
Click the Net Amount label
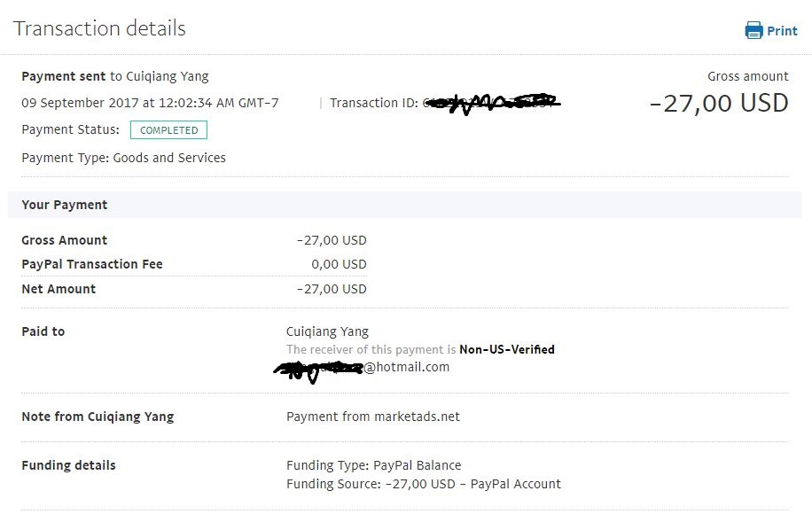[x=59, y=289]
